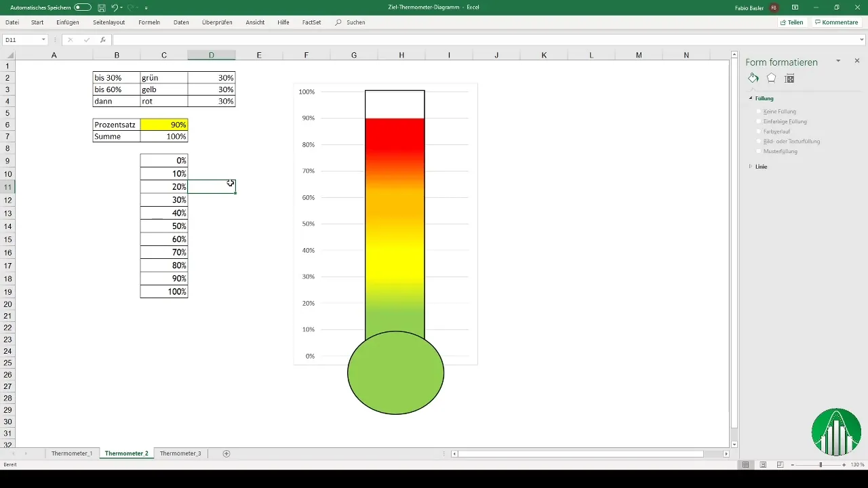Click the next sheet navigation arrow
Viewport: 868px width, 488px height.
(x=26, y=453)
